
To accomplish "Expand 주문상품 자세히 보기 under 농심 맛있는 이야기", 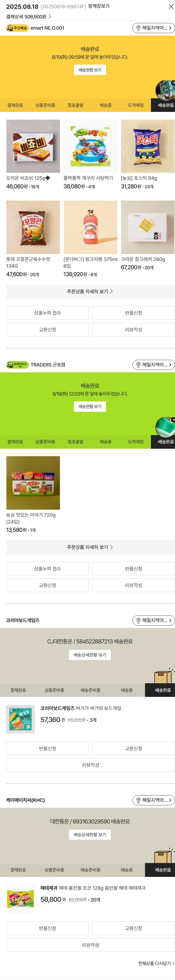I will click(x=90, y=547).
